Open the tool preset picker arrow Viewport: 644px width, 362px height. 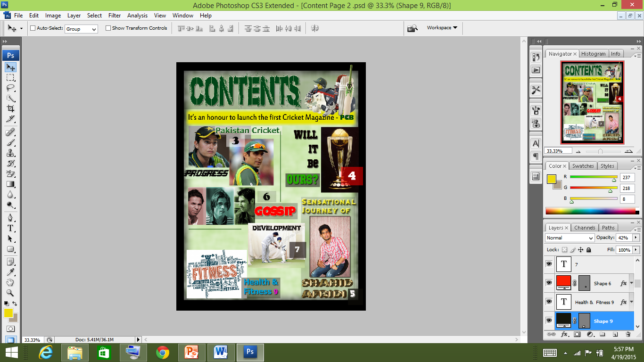(x=21, y=29)
